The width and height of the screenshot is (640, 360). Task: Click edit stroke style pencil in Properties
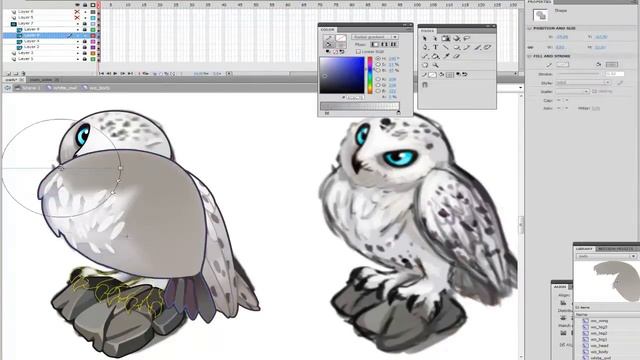click(x=620, y=82)
